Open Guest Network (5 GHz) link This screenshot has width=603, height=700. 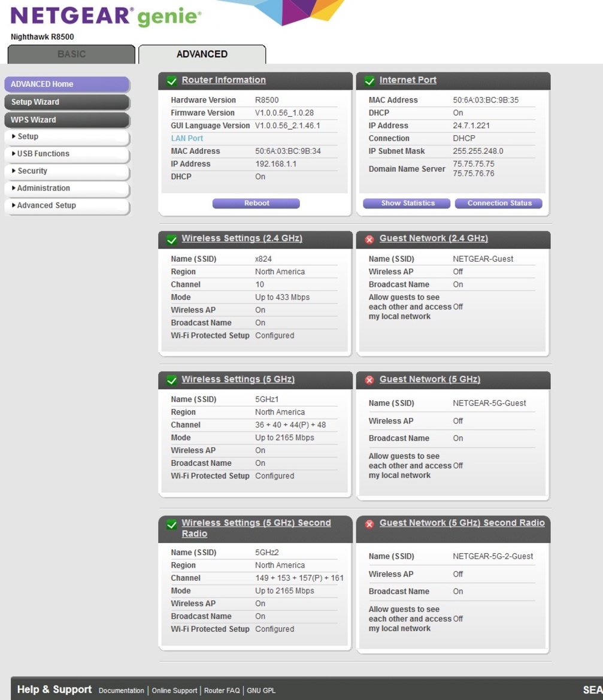click(x=431, y=379)
